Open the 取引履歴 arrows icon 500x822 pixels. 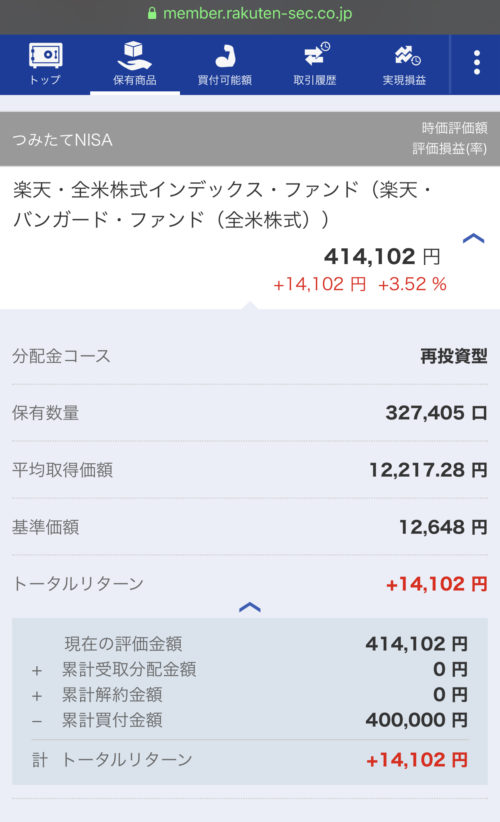coord(316,55)
